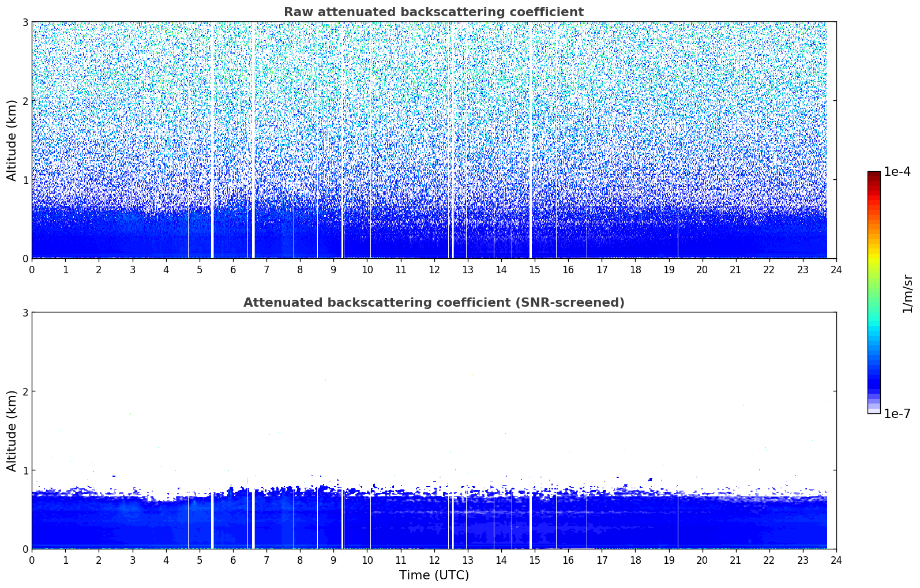
Task: Click the rainbow colorbar gradient strip
Action: coord(874,292)
